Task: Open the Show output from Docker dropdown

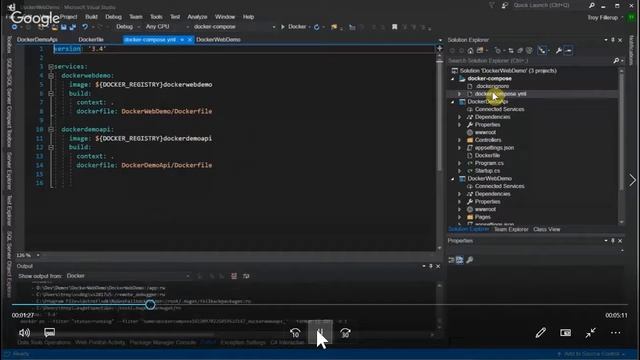Action: (128, 276)
